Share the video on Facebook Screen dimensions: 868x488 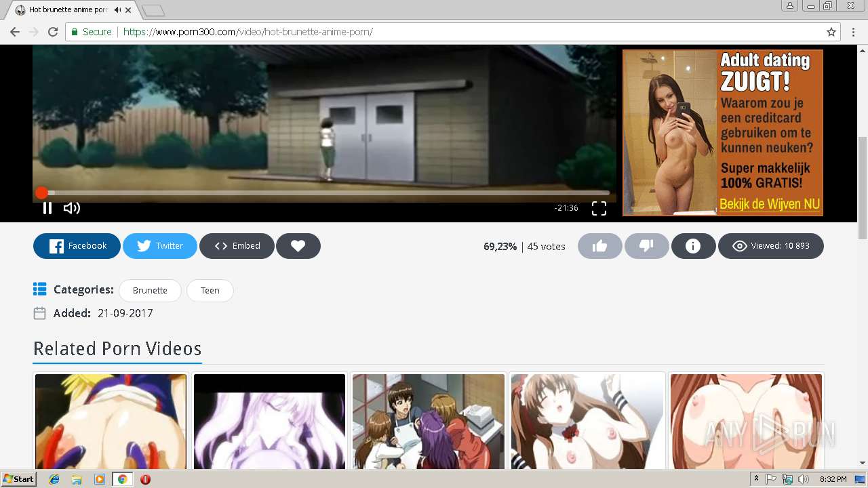pyautogui.click(x=77, y=246)
